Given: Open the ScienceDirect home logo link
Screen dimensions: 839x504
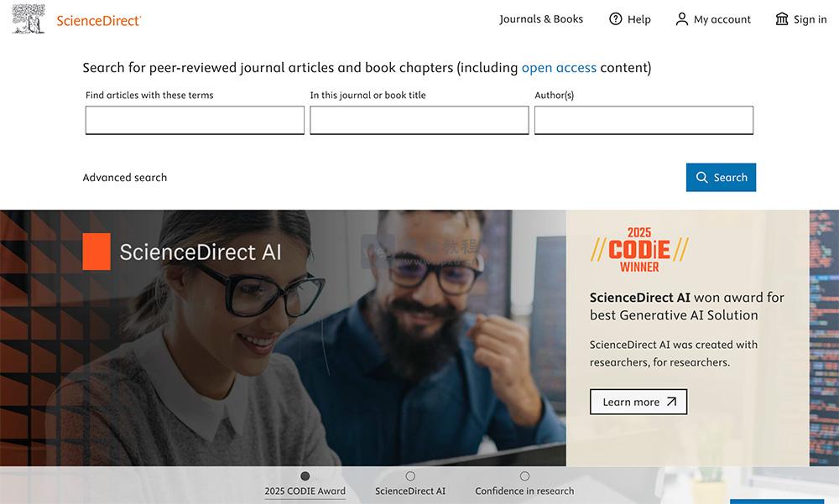Looking at the screenshot, I should coord(98,21).
